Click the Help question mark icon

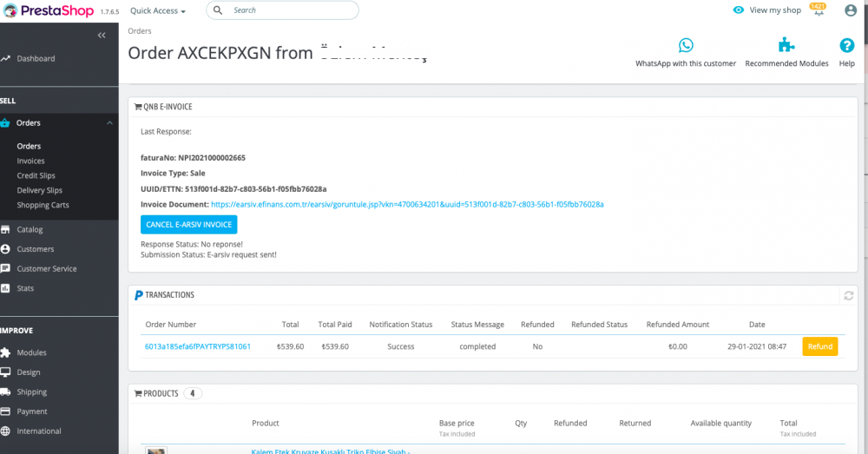coord(847,45)
